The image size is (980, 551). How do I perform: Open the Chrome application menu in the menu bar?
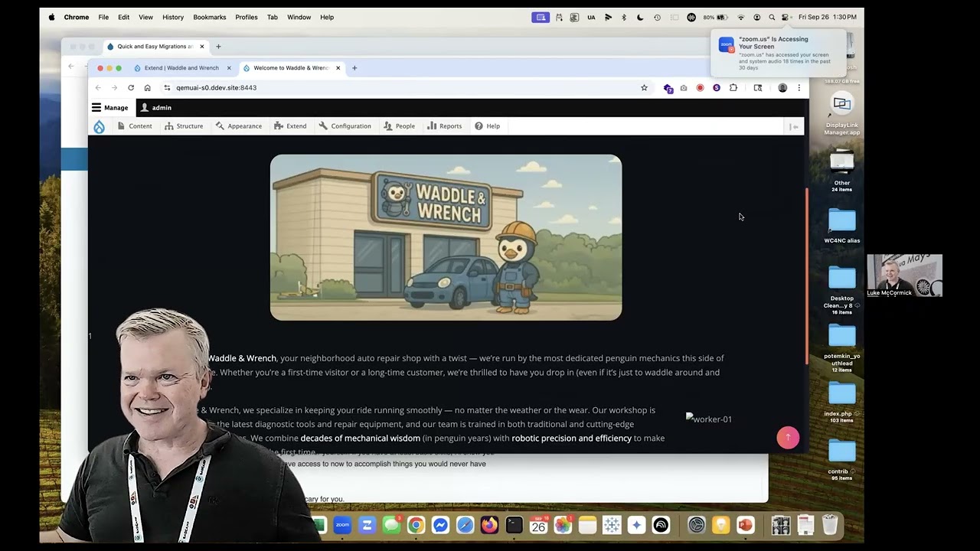[x=77, y=17]
